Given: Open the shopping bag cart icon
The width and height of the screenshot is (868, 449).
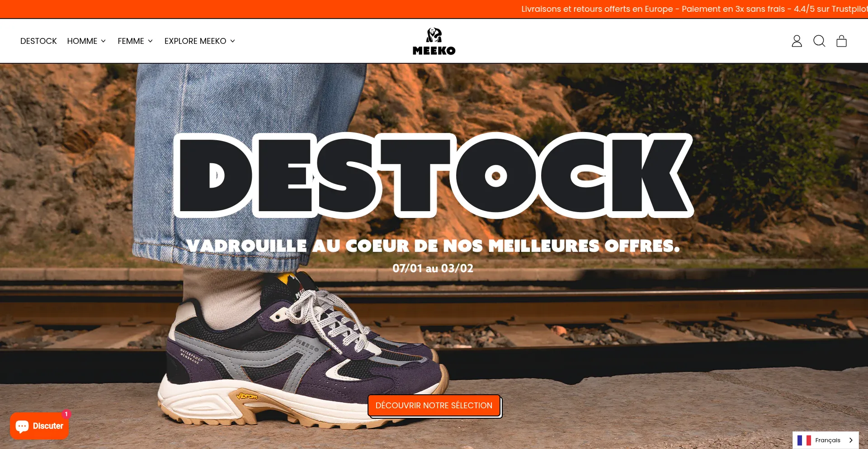Looking at the screenshot, I should tap(841, 41).
